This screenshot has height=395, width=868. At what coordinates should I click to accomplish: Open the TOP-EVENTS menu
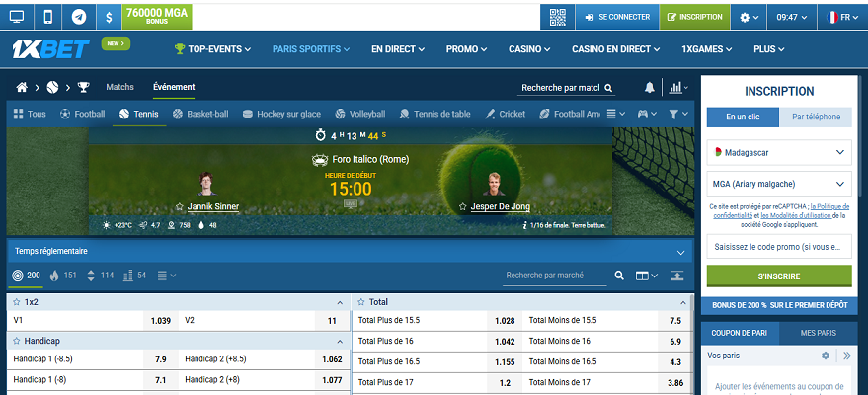point(212,49)
